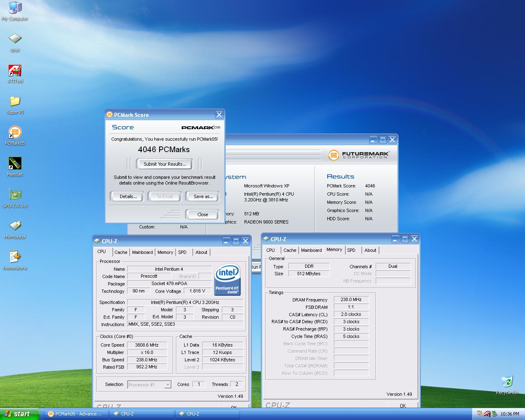This screenshot has height=420, width=525.
Task: Open About tab in left CPU-Z
Action: pos(201,252)
